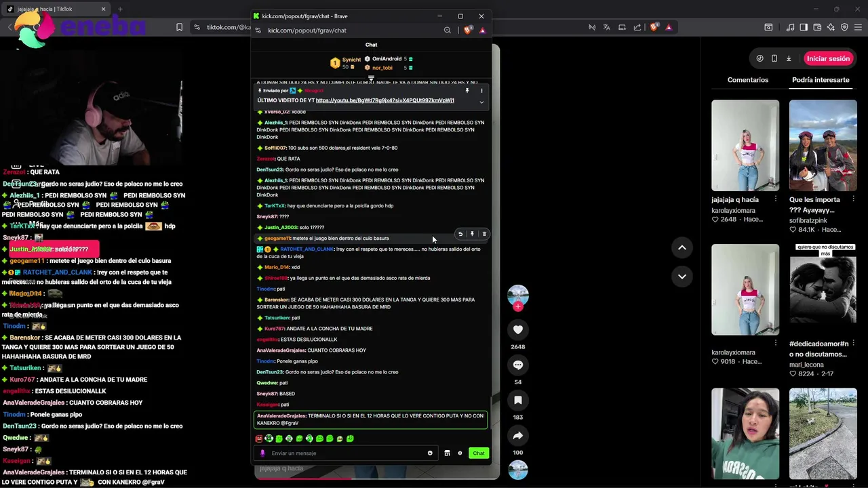The image size is (868, 488).
Task: Switch to the Comentarios tab
Action: click(748, 80)
